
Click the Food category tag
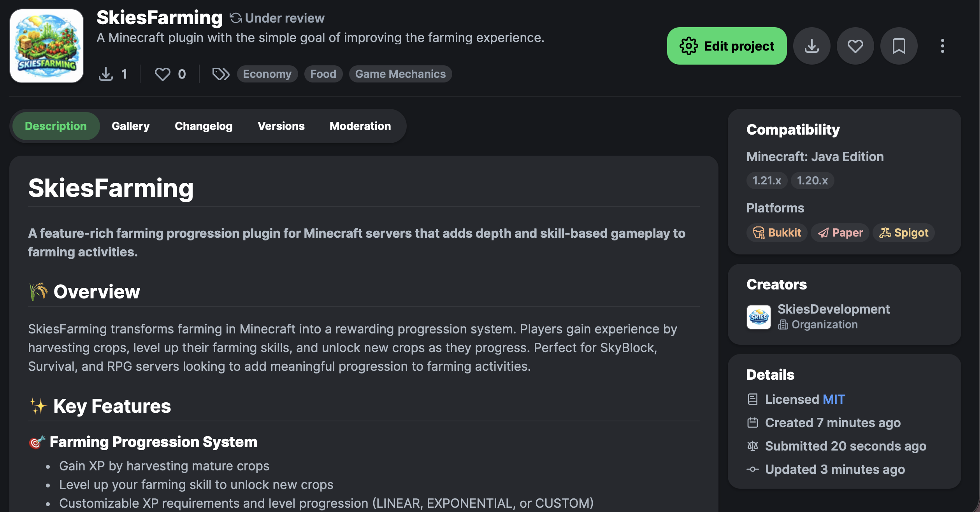[x=323, y=74]
